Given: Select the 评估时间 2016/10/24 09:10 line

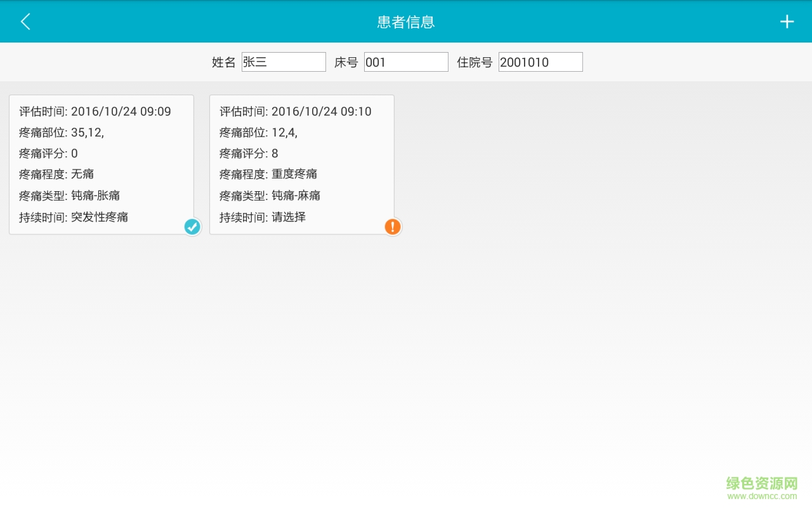Looking at the screenshot, I should click(x=296, y=112).
